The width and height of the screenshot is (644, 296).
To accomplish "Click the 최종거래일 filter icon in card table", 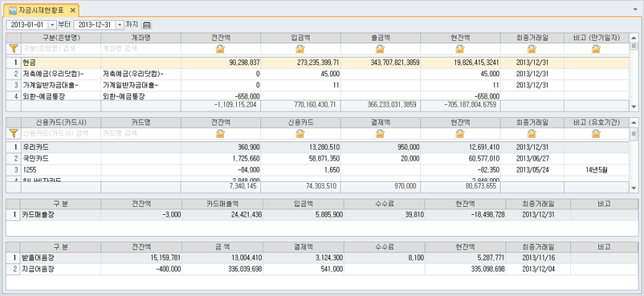I will click(532, 133).
